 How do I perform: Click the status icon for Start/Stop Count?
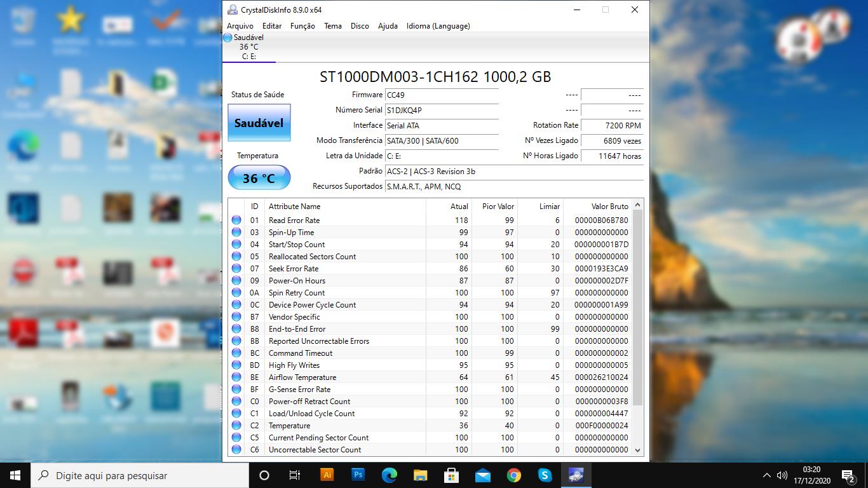236,245
